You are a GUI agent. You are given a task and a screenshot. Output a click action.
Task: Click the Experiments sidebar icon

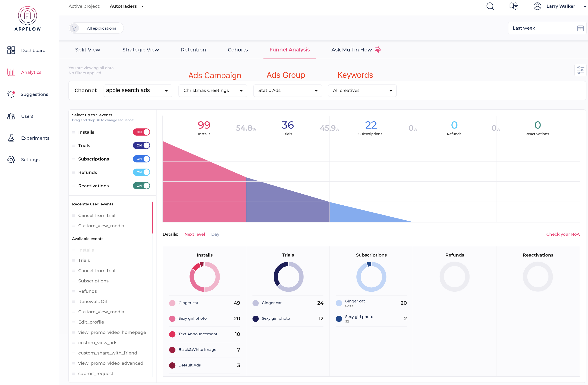[x=12, y=138]
